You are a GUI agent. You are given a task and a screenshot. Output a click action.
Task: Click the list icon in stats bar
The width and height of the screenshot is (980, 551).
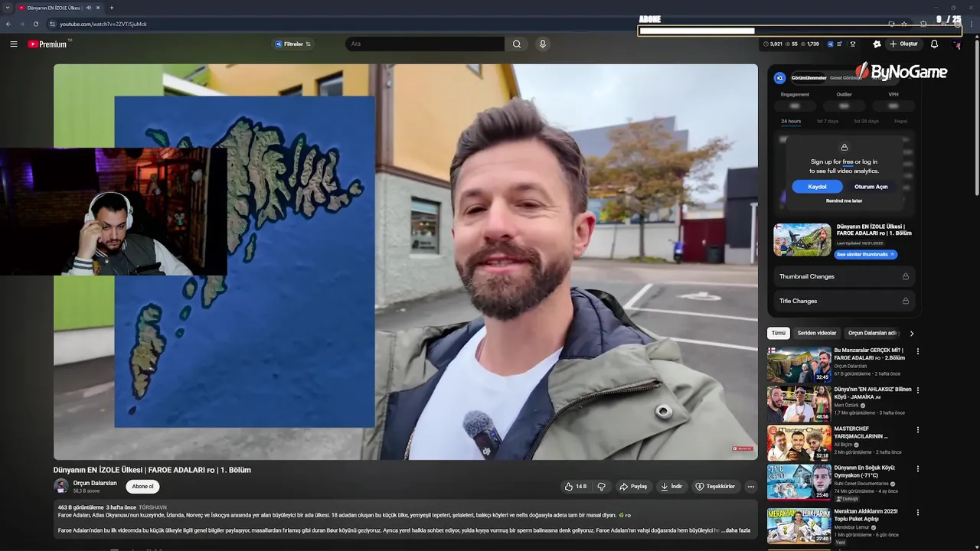pos(840,44)
